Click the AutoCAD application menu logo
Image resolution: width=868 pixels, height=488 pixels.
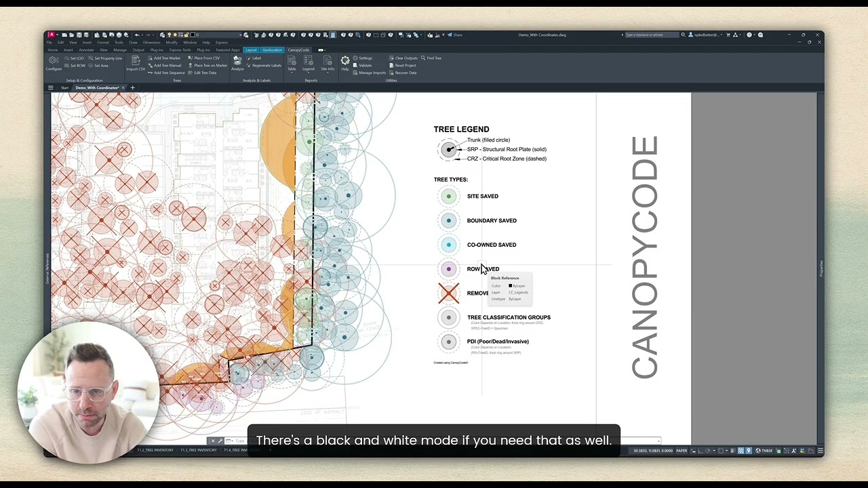point(51,35)
